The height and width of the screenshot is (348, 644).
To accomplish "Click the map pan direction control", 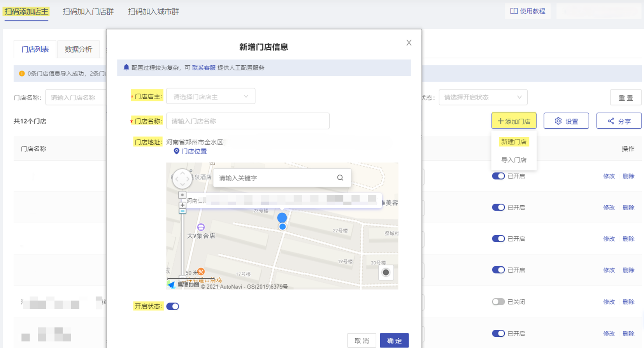I will 182,179.
